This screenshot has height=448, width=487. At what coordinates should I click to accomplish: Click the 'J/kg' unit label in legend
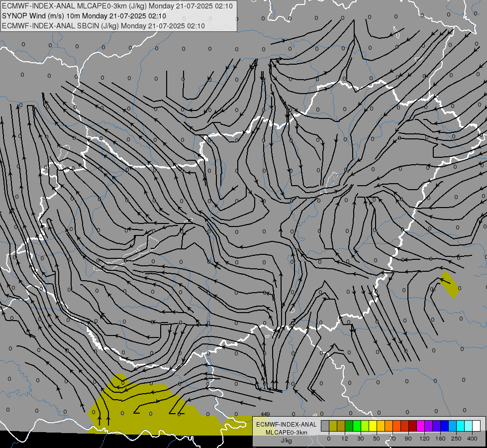tap(286, 441)
